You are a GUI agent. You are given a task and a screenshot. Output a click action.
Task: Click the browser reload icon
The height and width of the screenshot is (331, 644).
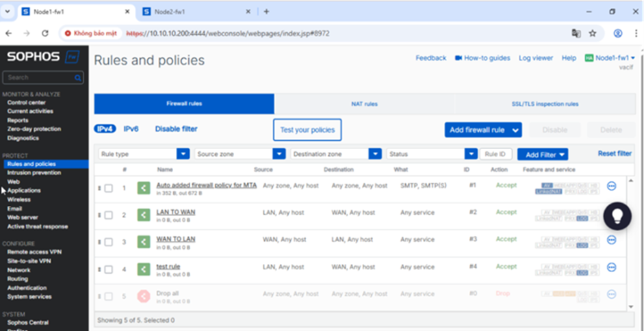point(45,33)
